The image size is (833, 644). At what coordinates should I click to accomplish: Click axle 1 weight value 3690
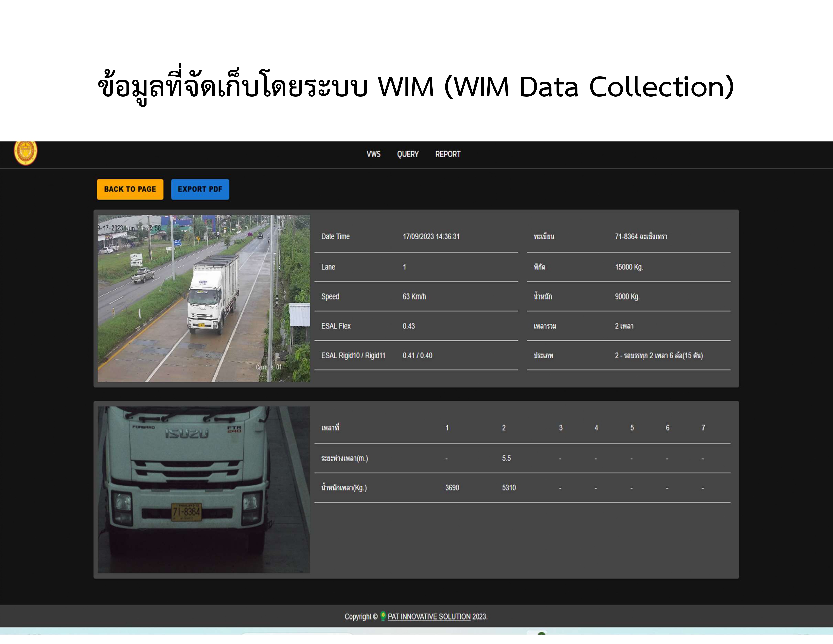pyautogui.click(x=452, y=488)
